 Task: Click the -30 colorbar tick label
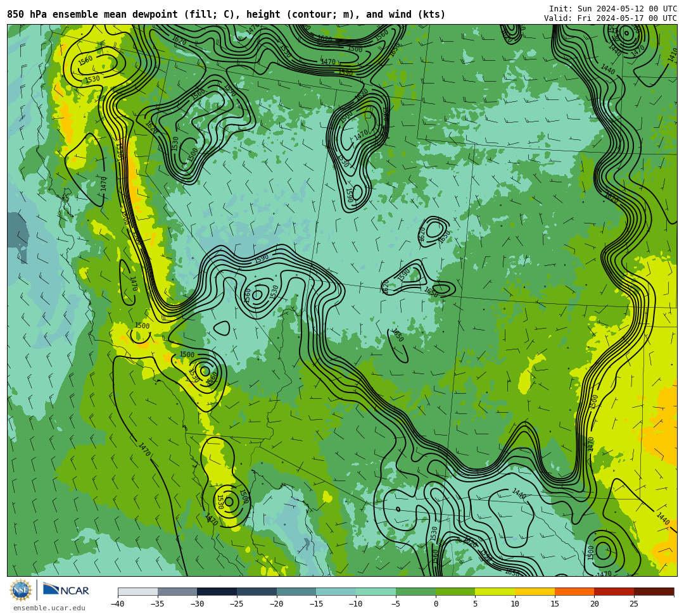(x=197, y=604)
